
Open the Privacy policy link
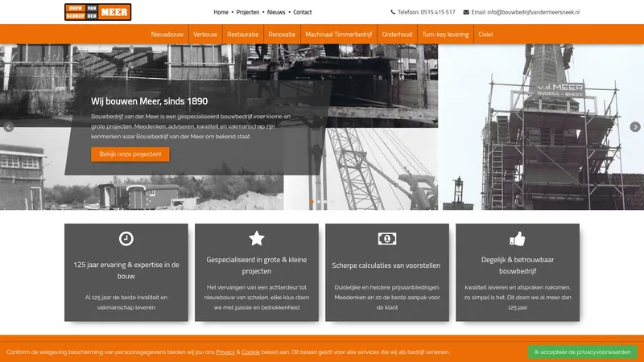pos(225,352)
